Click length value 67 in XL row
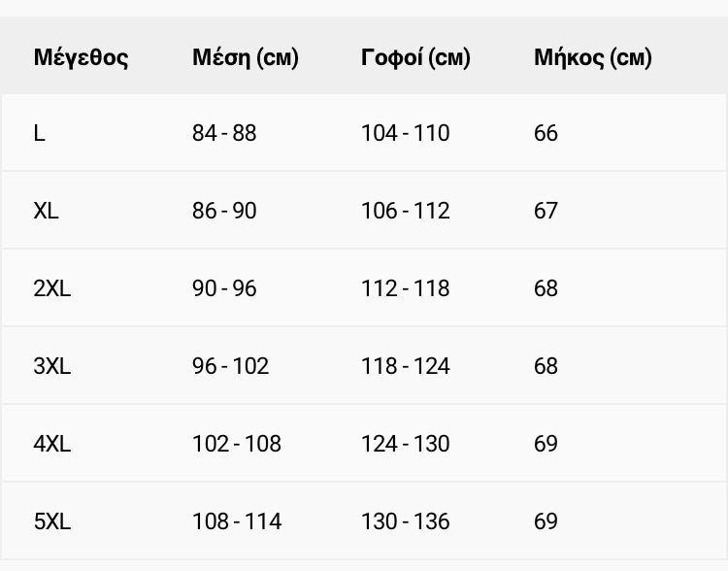728x571 pixels. [546, 211]
